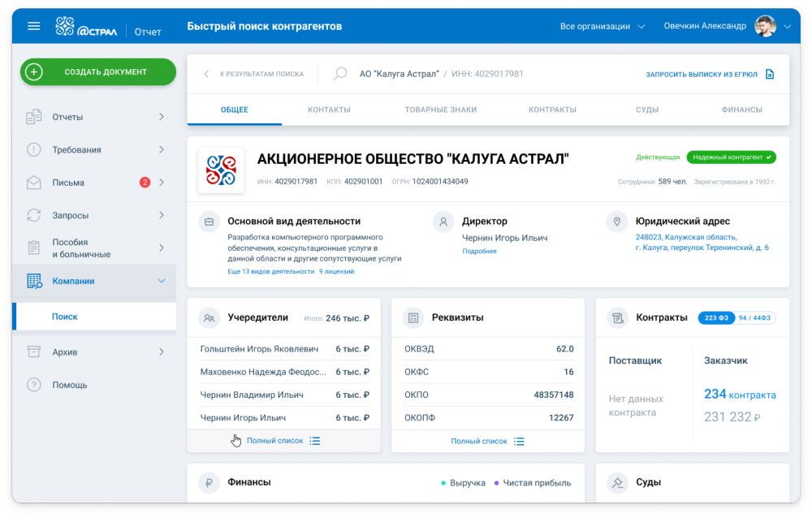
Task: Switch to the Контакты tab
Action: (329, 109)
